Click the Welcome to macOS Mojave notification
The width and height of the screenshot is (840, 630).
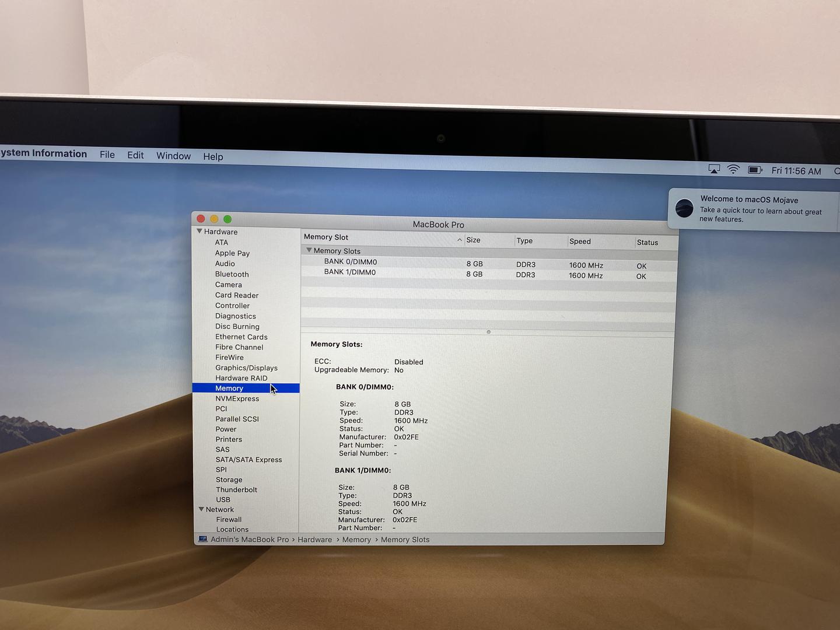coord(754,209)
